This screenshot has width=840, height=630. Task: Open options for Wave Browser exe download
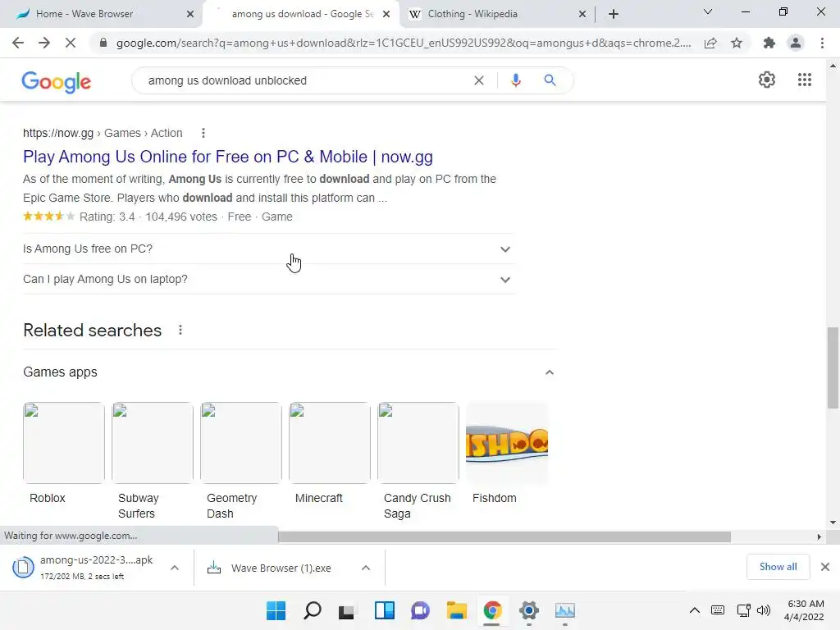365,568
